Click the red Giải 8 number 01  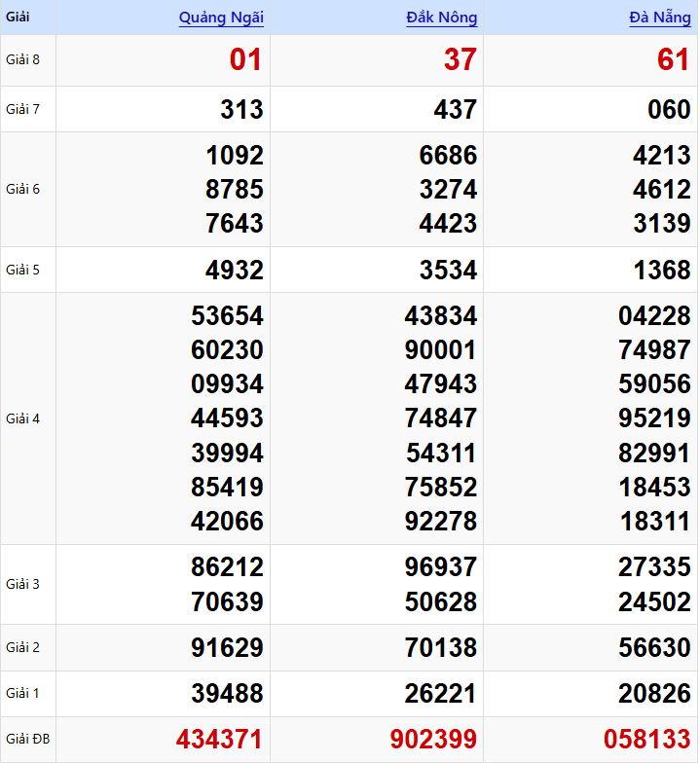(x=245, y=60)
